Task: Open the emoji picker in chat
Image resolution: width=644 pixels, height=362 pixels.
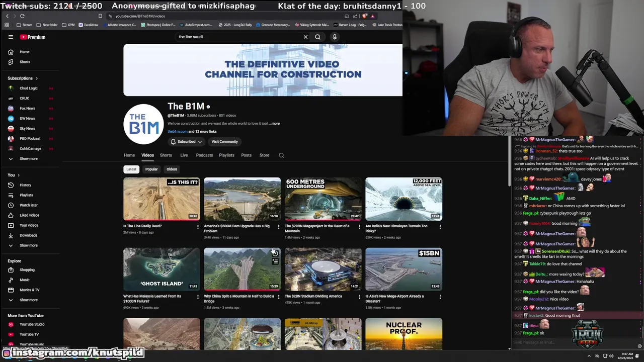Action: coord(639,346)
